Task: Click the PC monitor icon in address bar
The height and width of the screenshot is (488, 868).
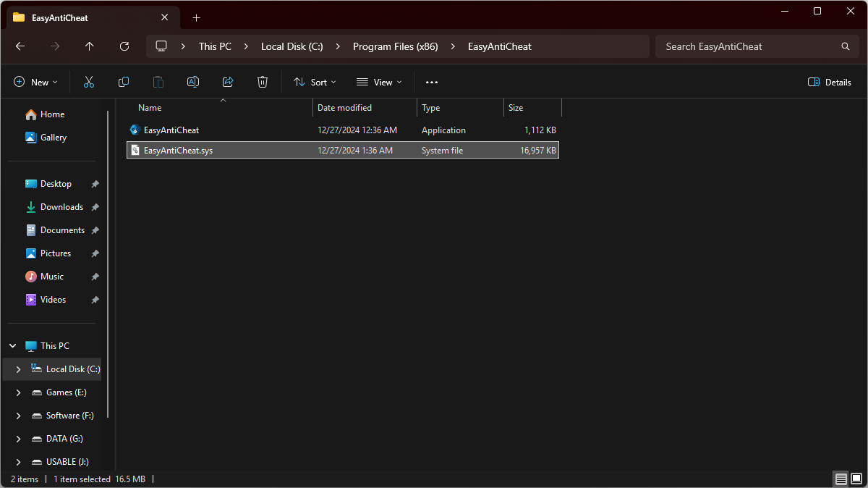Action: [x=161, y=46]
